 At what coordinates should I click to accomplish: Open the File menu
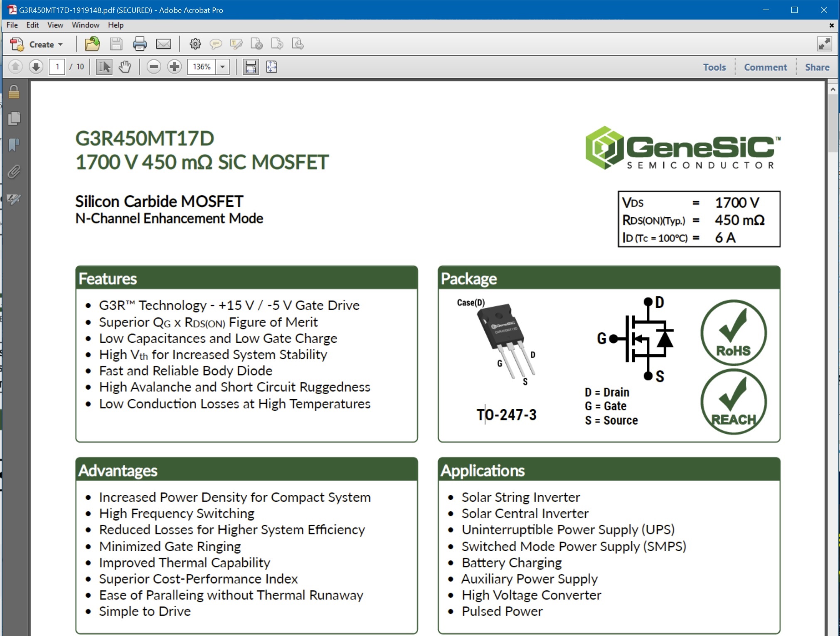[12, 25]
